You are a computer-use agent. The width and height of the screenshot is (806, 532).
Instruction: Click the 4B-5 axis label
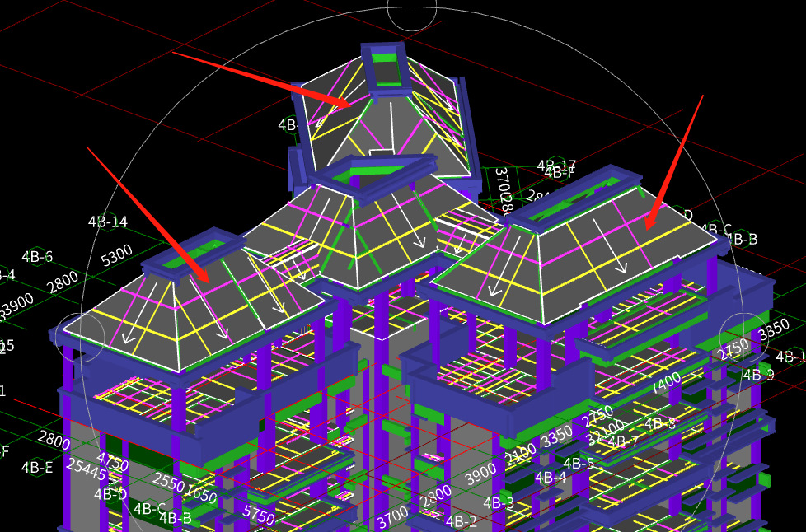[x=579, y=463]
